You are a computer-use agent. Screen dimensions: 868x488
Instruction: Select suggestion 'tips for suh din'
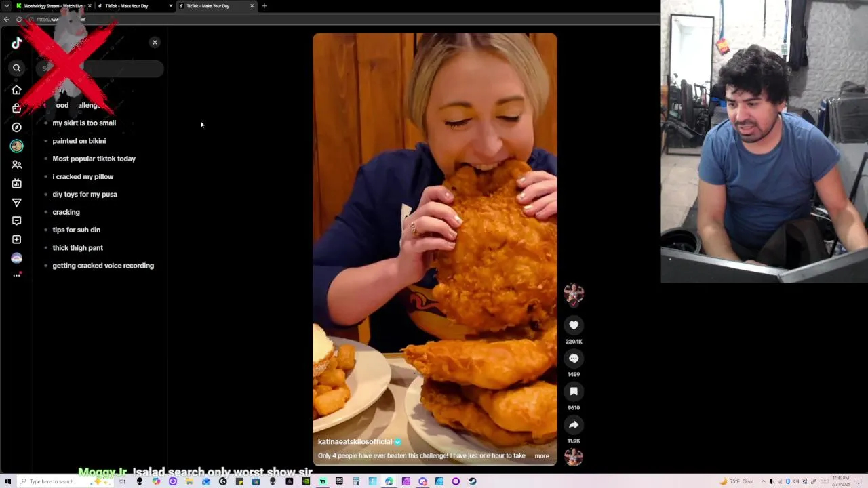click(76, 230)
